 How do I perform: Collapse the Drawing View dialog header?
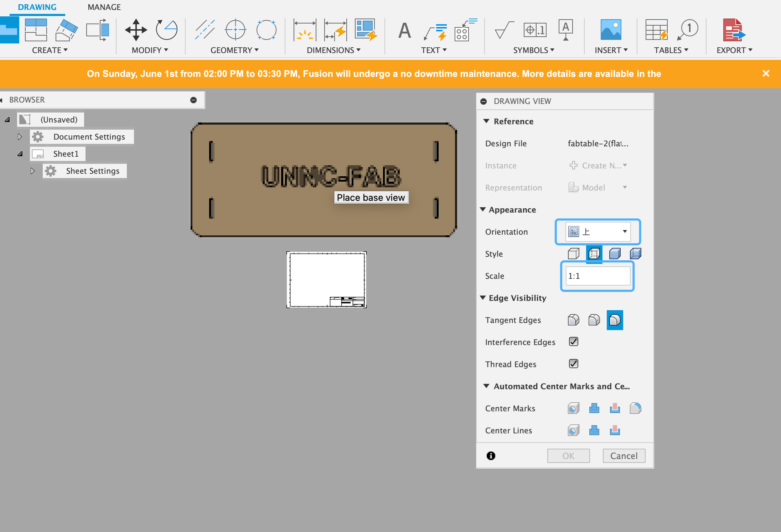click(483, 101)
